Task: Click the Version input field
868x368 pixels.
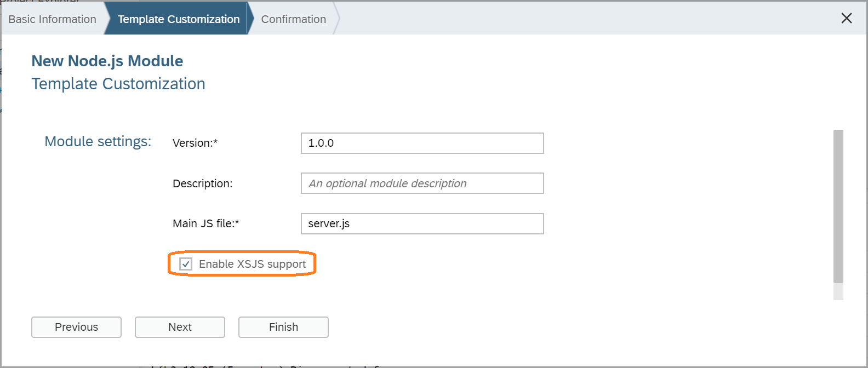Action: pyautogui.click(x=422, y=143)
